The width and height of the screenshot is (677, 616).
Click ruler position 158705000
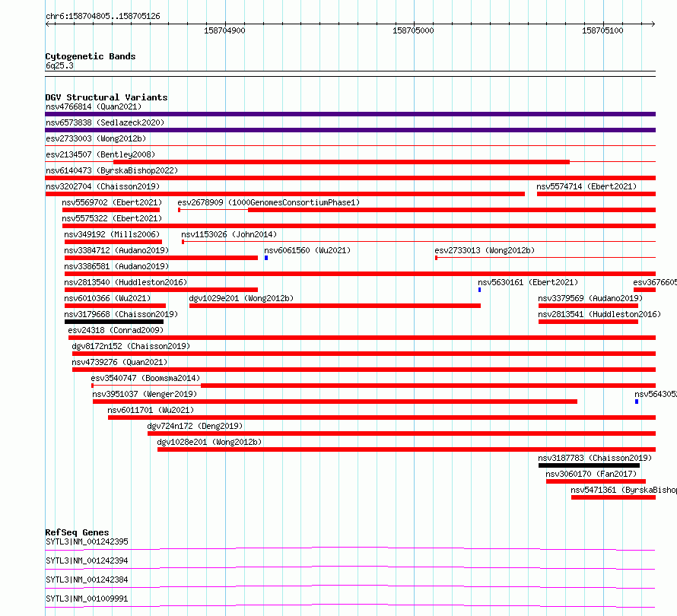pyautogui.click(x=413, y=30)
